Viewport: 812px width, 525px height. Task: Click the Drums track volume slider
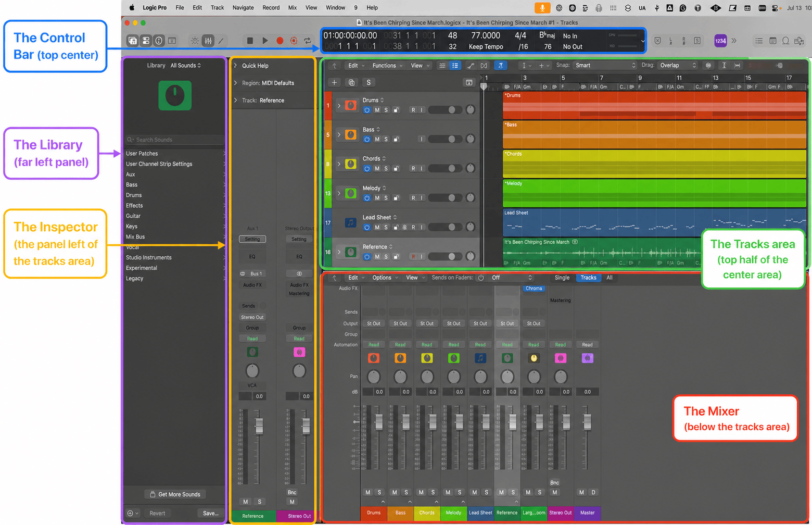[445, 110]
